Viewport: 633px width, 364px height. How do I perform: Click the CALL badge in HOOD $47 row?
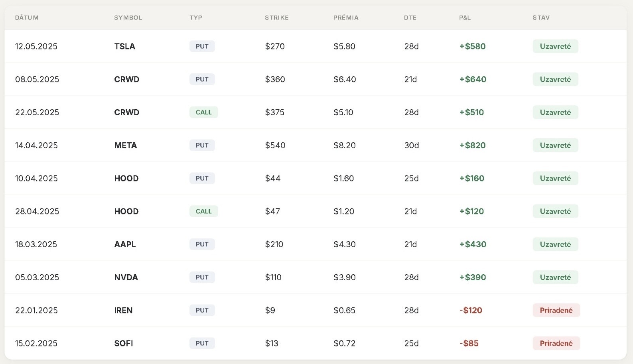point(204,211)
